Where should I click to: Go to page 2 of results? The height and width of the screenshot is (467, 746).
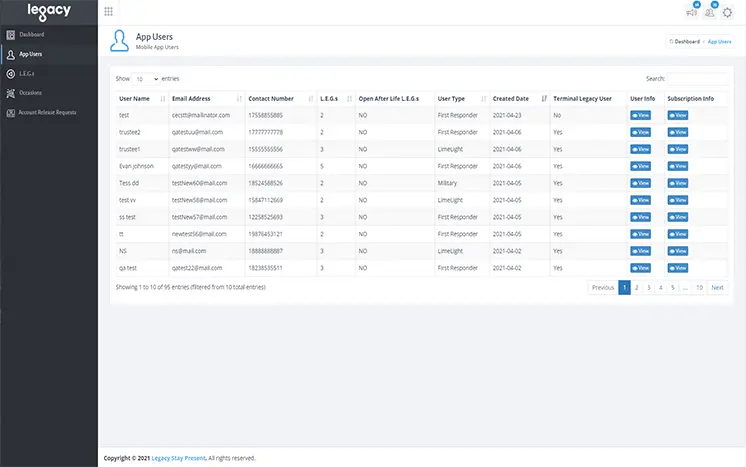click(x=636, y=287)
